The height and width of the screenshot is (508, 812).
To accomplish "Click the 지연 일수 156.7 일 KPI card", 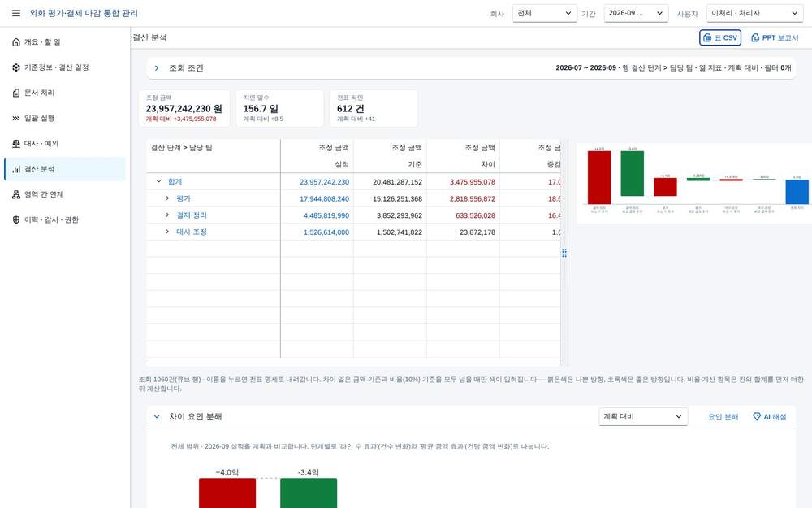I will [x=279, y=108].
